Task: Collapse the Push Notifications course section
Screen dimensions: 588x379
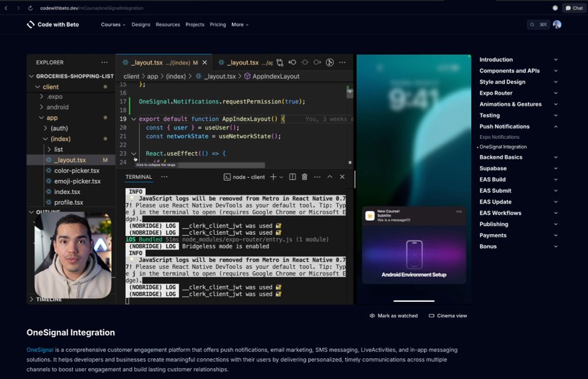Action: pos(556,127)
